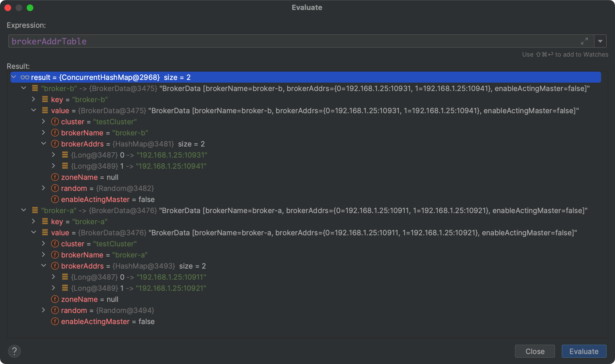The width and height of the screenshot is (615, 364).
Task: Click entry icon for 192.168.1.25:10911
Action: tap(65, 277)
